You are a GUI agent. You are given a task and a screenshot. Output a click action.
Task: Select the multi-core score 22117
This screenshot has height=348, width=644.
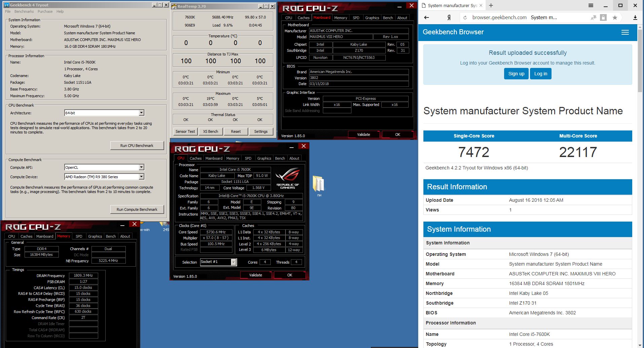(578, 152)
